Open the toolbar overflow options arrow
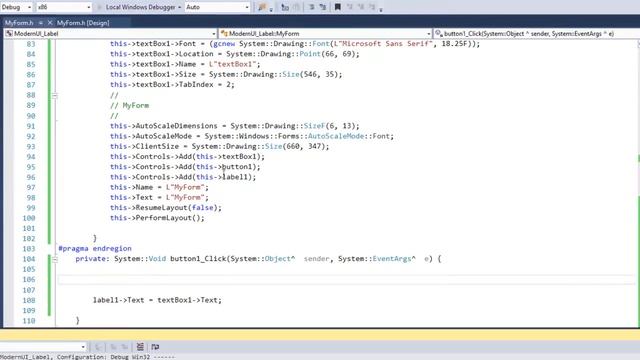 click(381, 9)
